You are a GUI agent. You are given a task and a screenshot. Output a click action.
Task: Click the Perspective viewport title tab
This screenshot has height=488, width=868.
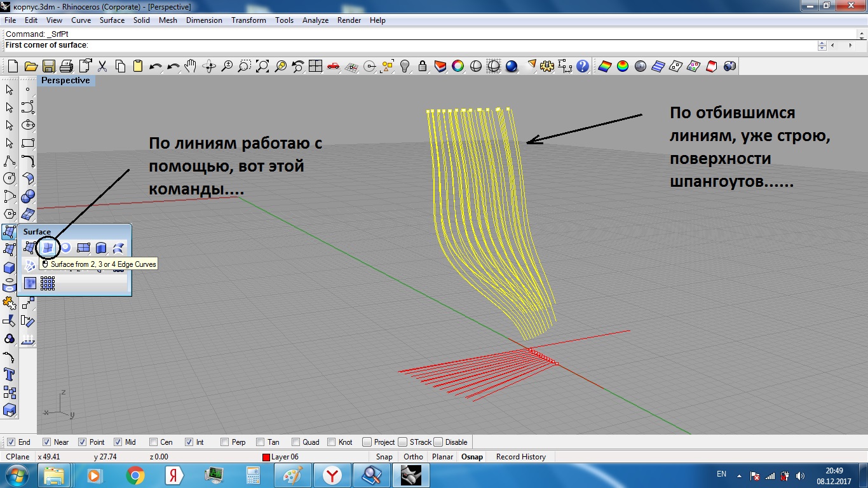(65, 81)
